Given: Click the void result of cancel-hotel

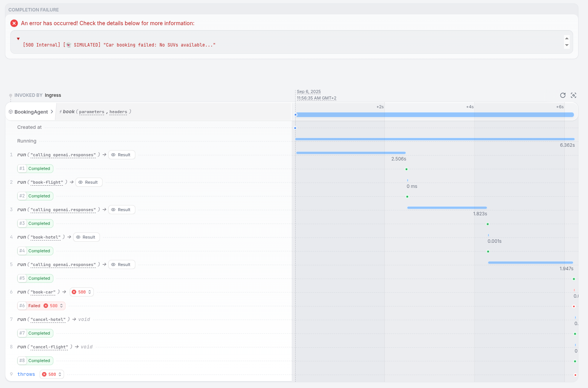Looking at the screenshot, I should click(x=84, y=319).
